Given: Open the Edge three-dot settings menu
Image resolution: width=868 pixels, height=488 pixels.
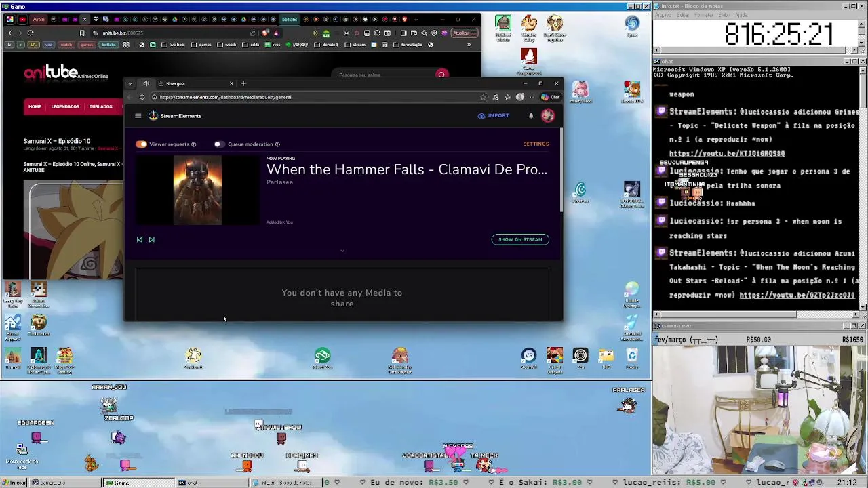Looking at the screenshot, I should [x=532, y=97].
